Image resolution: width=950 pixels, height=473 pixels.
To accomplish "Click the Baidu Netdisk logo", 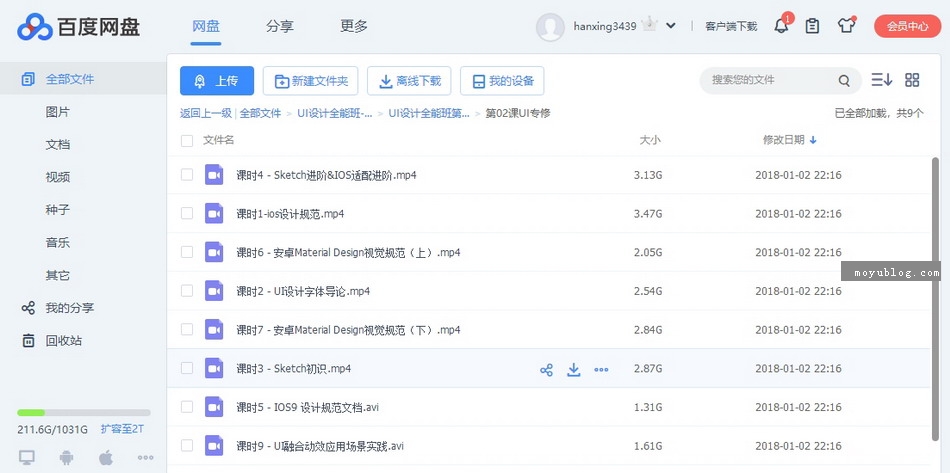I will click(79, 27).
